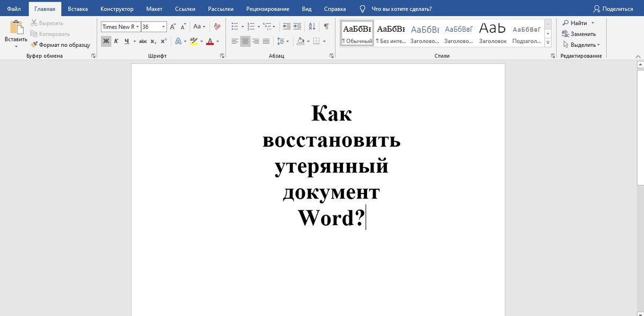Apply the 'Подзагол...' subtitle style
The image size is (644, 316).
pyautogui.click(x=526, y=33)
